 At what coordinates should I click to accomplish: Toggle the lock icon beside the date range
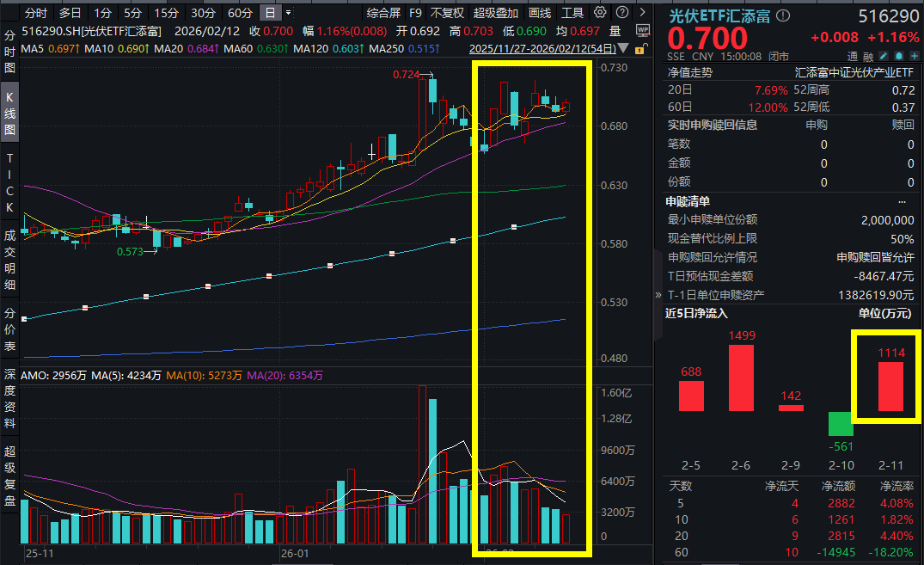642,51
